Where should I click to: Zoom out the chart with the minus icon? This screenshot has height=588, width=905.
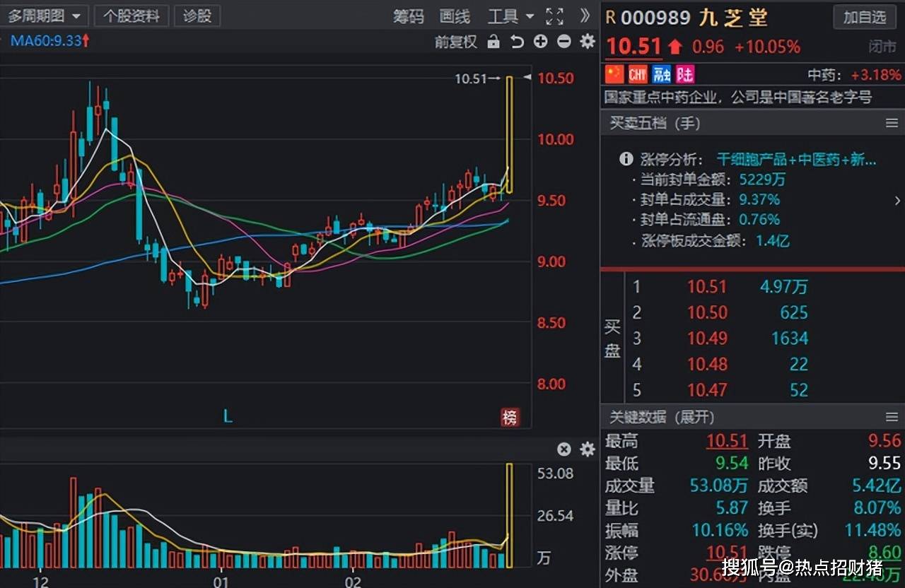coord(564,42)
